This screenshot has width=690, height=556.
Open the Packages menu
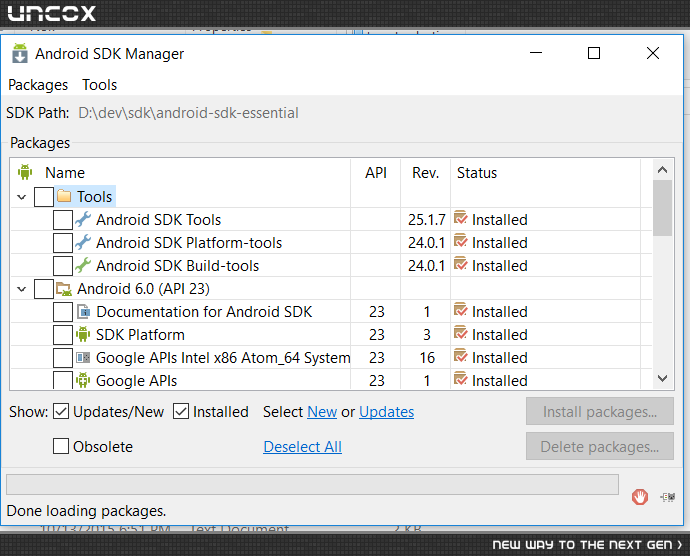pos(38,85)
